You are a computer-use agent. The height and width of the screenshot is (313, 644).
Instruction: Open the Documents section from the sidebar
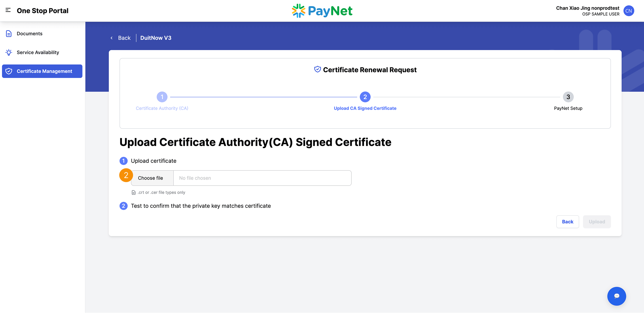point(29,33)
